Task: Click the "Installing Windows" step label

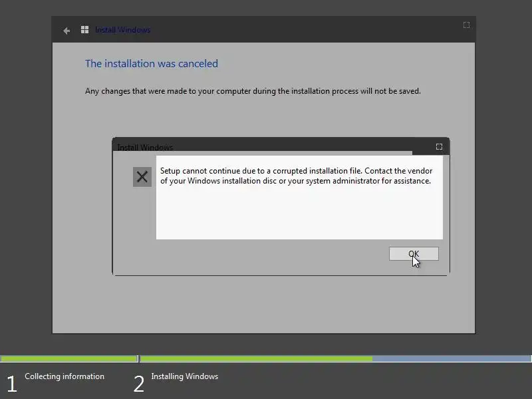Action: coord(185,376)
